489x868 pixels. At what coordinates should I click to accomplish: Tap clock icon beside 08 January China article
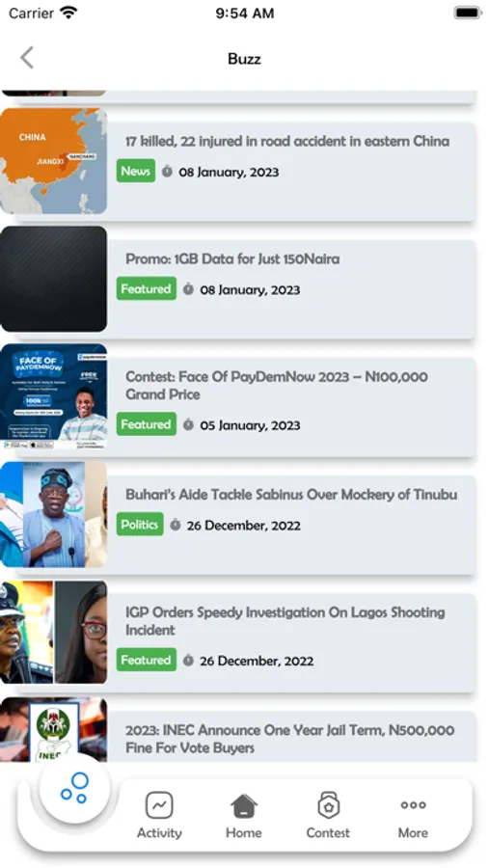[167, 172]
